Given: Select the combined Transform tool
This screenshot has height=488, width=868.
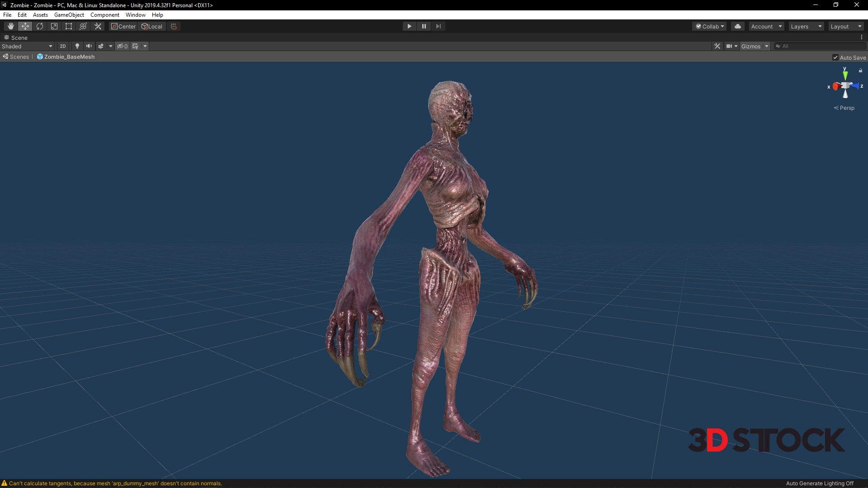Looking at the screenshot, I should (x=83, y=26).
